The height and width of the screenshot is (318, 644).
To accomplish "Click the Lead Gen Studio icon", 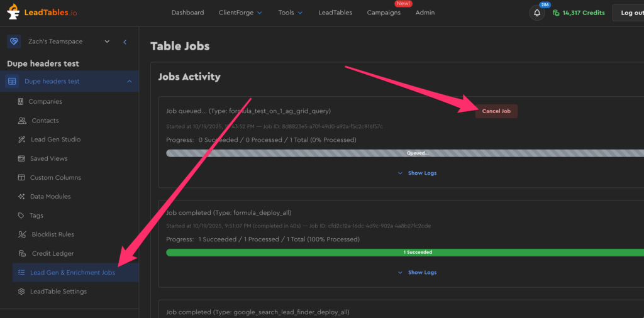I will [21, 140].
